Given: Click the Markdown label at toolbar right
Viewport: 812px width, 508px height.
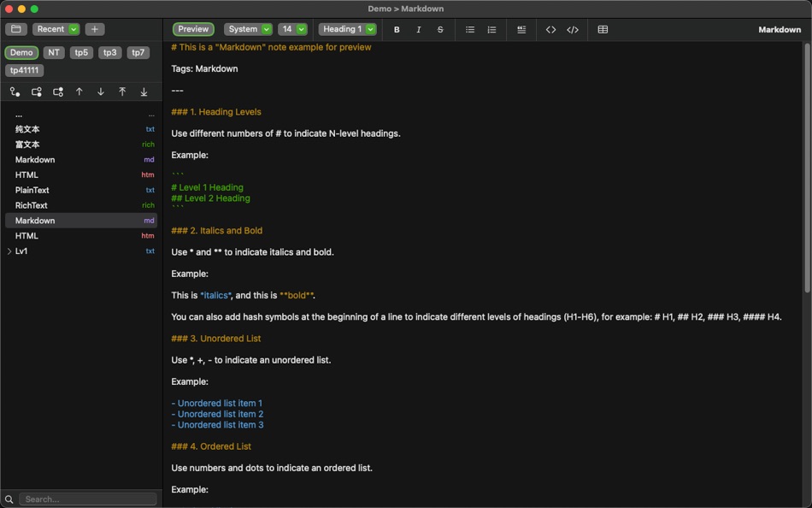Looking at the screenshot, I should [780, 30].
